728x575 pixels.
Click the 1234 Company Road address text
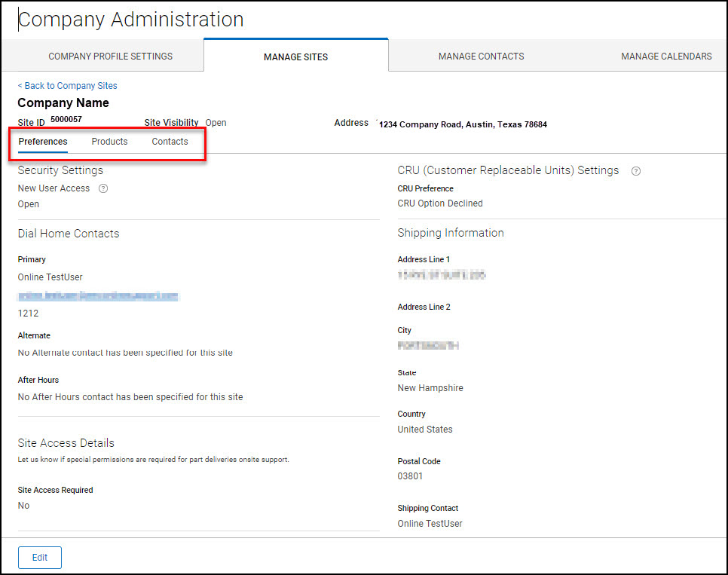[x=462, y=124]
